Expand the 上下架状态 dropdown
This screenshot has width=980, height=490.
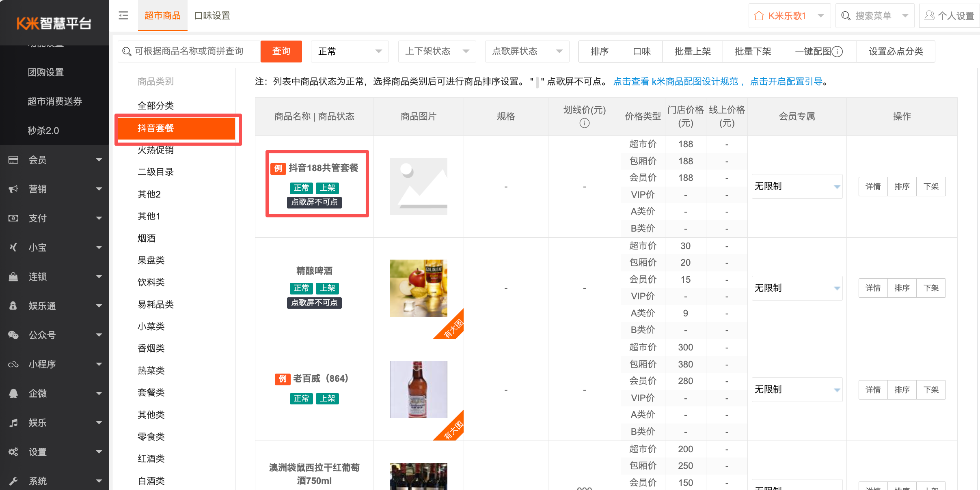pos(437,51)
